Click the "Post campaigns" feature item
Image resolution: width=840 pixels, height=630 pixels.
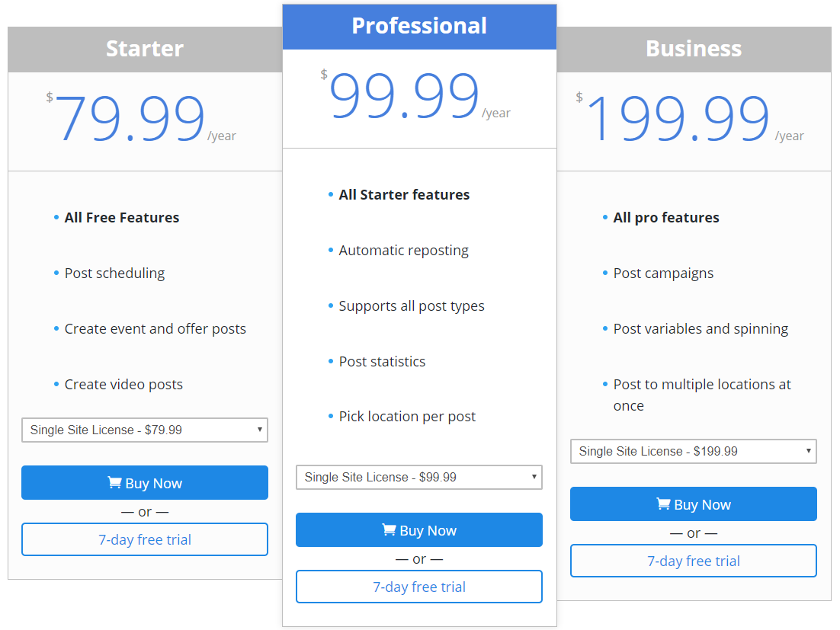coord(663,273)
